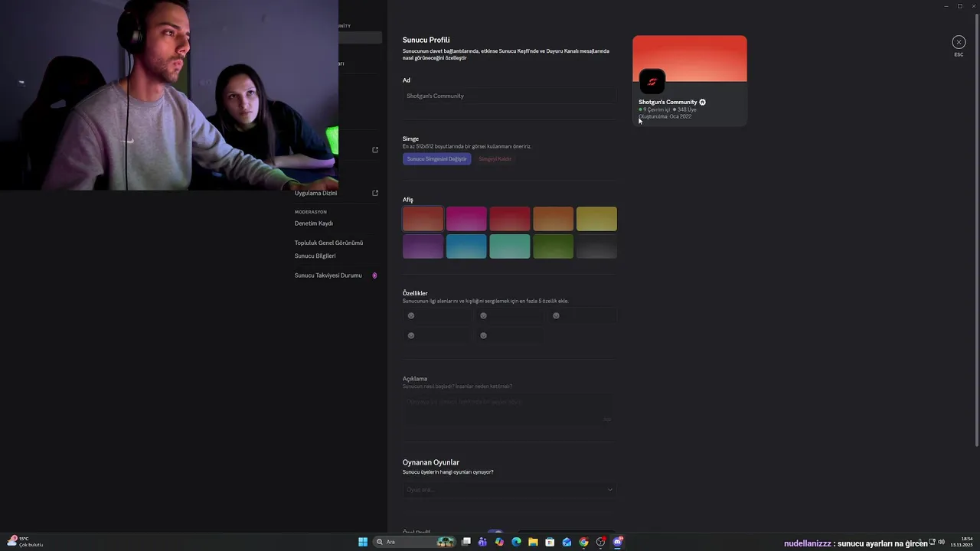
Task: Click the server name field Shotgun's Community
Action: [x=509, y=96]
